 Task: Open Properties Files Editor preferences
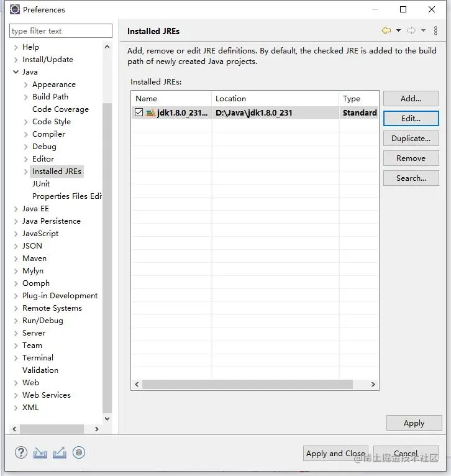pyautogui.click(x=66, y=196)
